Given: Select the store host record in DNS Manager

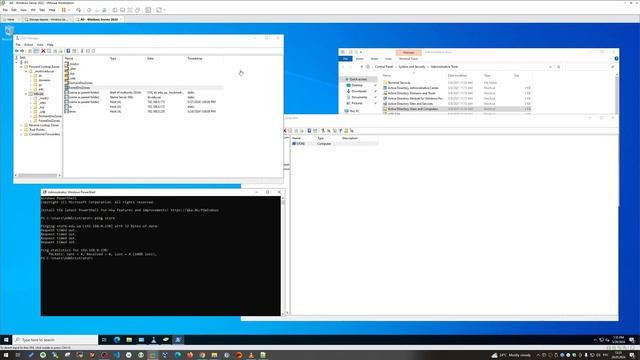Looking at the screenshot, I should (x=143, y=111).
